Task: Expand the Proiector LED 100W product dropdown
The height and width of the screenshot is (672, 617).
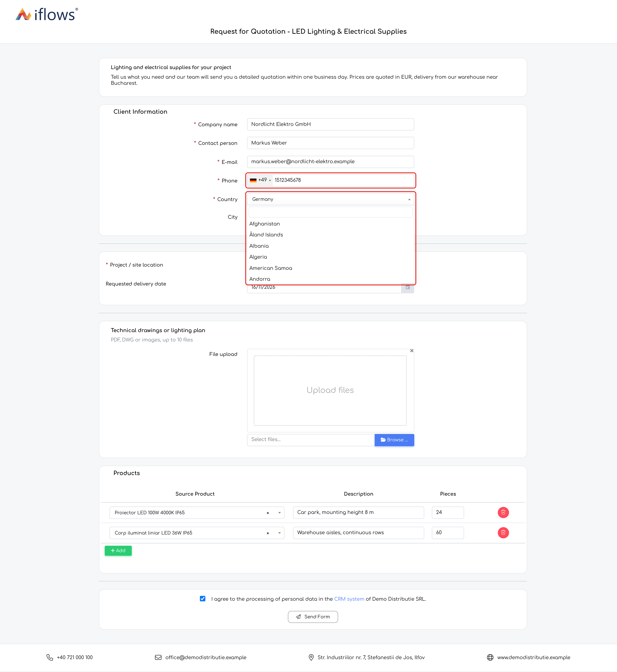Action: [x=279, y=513]
